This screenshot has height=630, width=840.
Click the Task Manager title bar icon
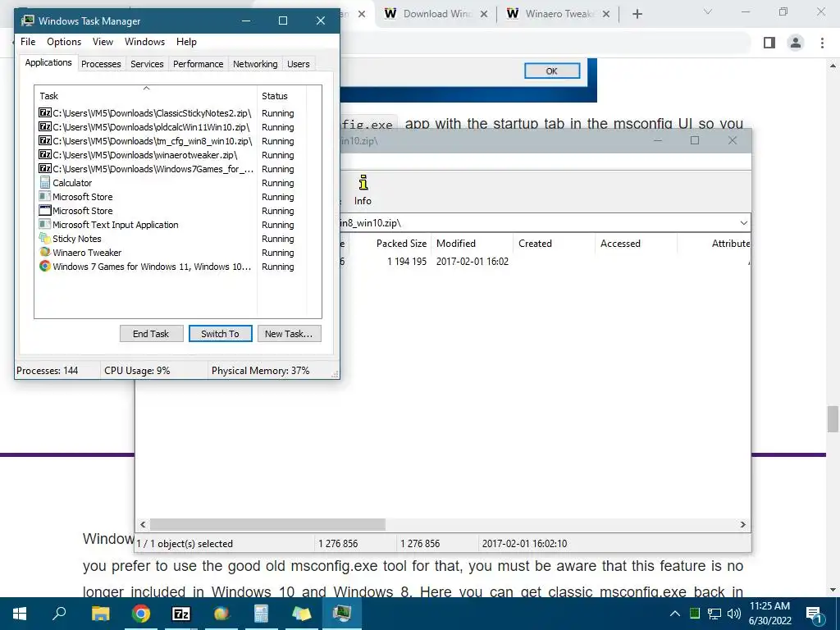point(27,21)
